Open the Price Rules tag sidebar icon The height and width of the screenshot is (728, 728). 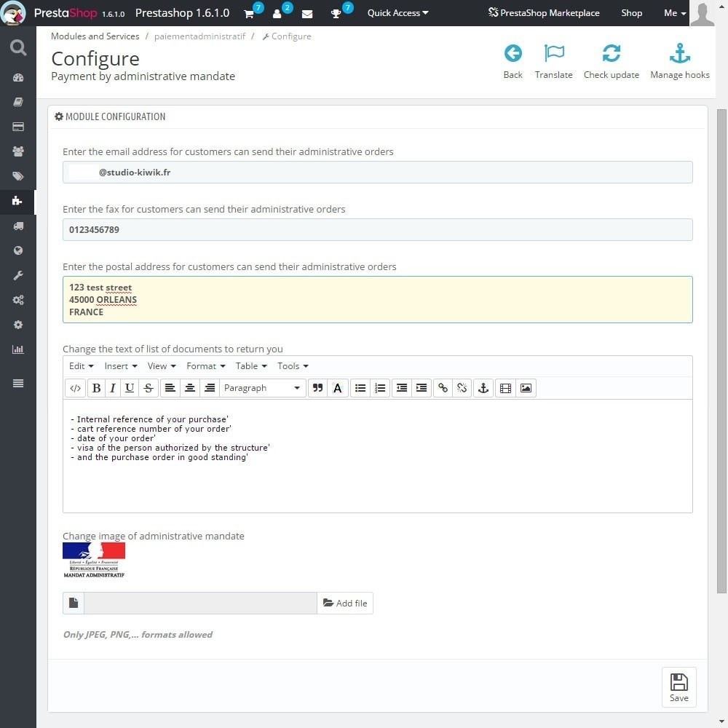point(18,176)
